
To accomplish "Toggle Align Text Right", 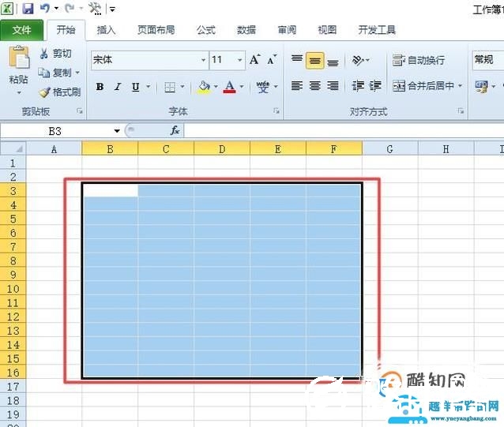I will tap(333, 86).
